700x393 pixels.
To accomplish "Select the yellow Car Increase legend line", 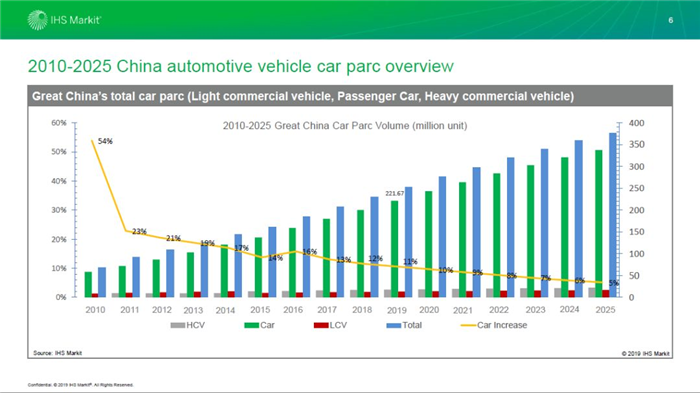I will click(x=468, y=325).
